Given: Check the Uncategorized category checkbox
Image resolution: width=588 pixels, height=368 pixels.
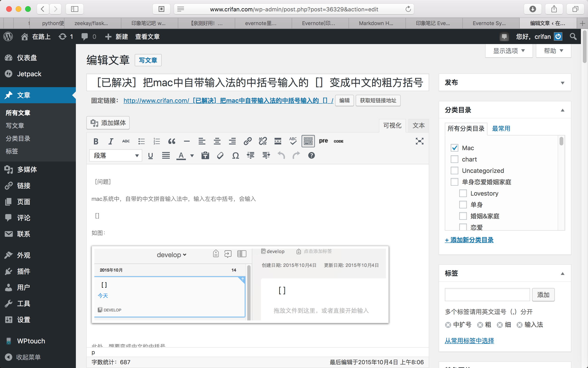Looking at the screenshot, I should point(455,171).
